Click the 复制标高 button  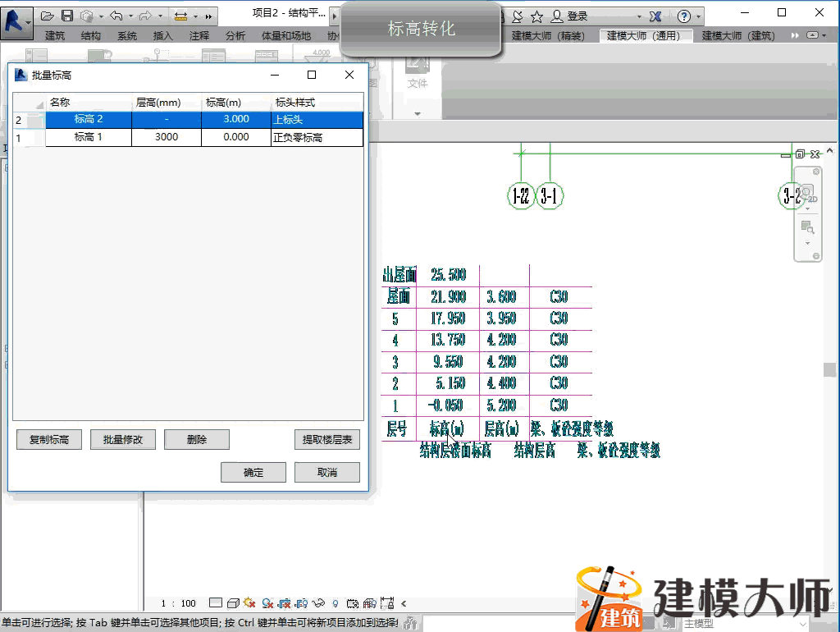[48, 440]
